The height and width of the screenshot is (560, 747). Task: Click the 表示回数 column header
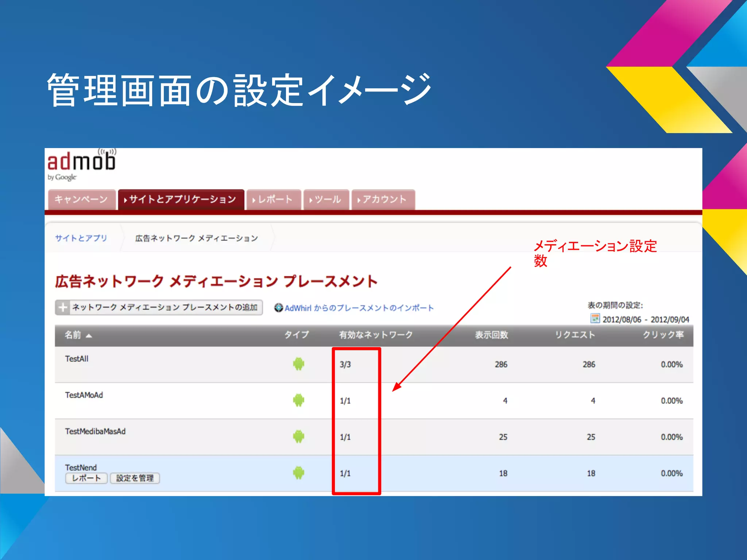pos(491,335)
